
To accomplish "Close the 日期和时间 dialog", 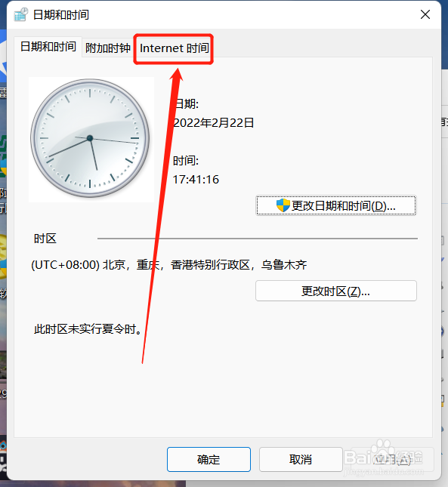I will 425,14.
